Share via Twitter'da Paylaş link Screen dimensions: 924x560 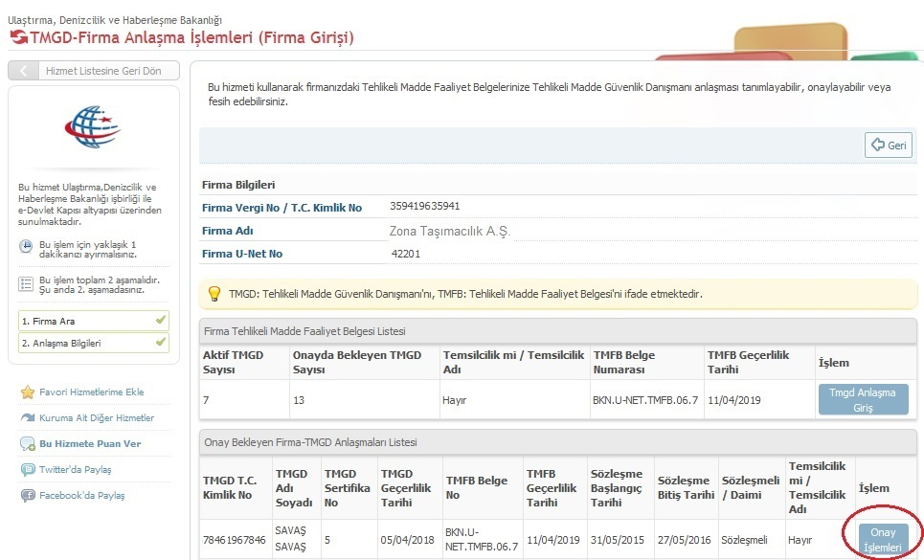click(76, 470)
